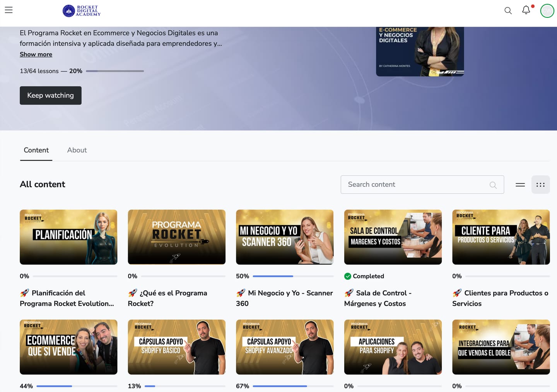Open the Sala de Control Márgenes y Costos thumbnail
The width and height of the screenshot is (557, 392).
coord(393,237)
